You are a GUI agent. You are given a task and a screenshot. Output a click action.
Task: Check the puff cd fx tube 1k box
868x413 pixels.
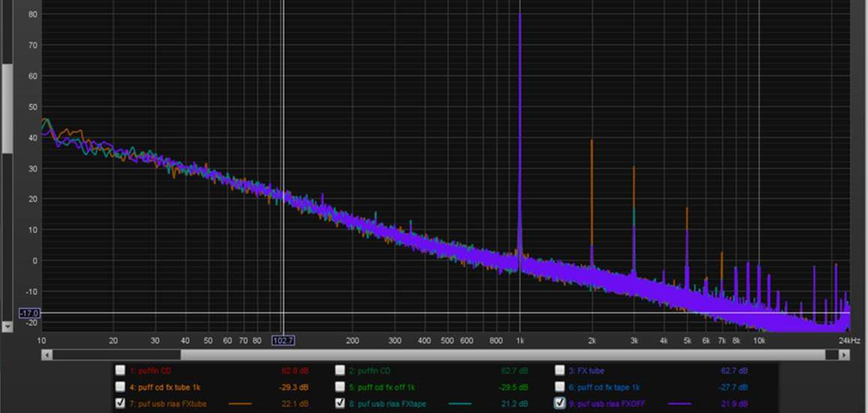[120, 387]
